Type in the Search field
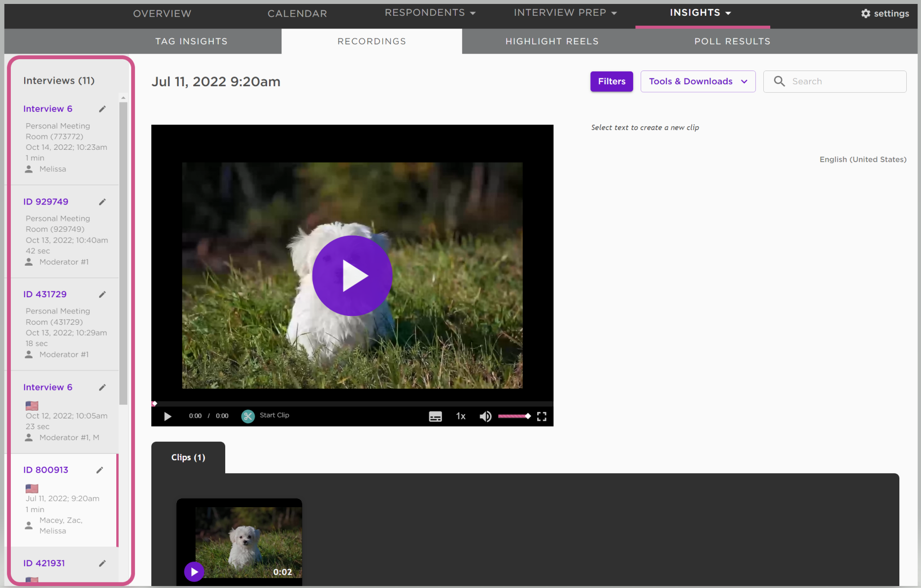Viewport: 921px width, 588px height. (x=834, y=81)
